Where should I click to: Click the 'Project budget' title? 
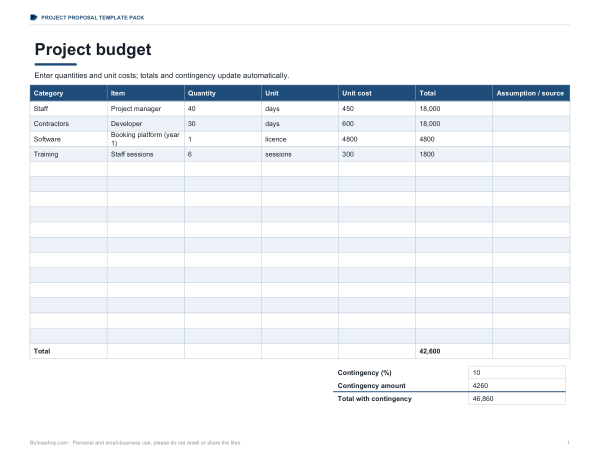click(93, 49)
